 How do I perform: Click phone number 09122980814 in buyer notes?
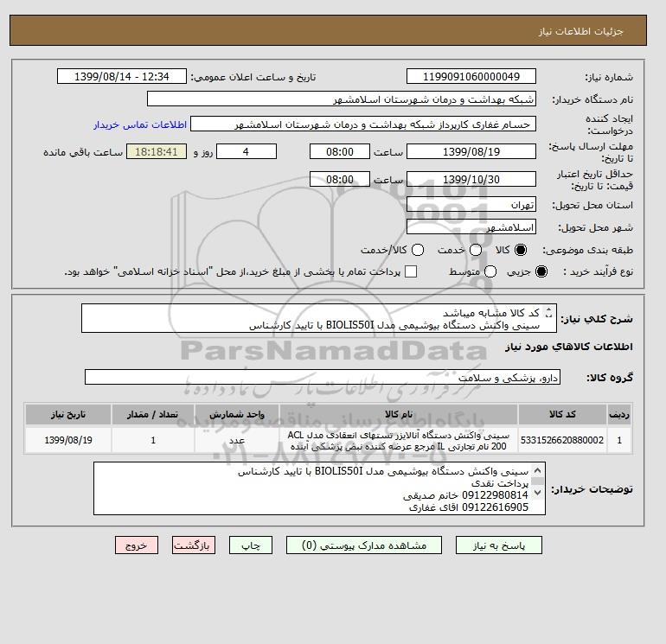pos(495,495)
